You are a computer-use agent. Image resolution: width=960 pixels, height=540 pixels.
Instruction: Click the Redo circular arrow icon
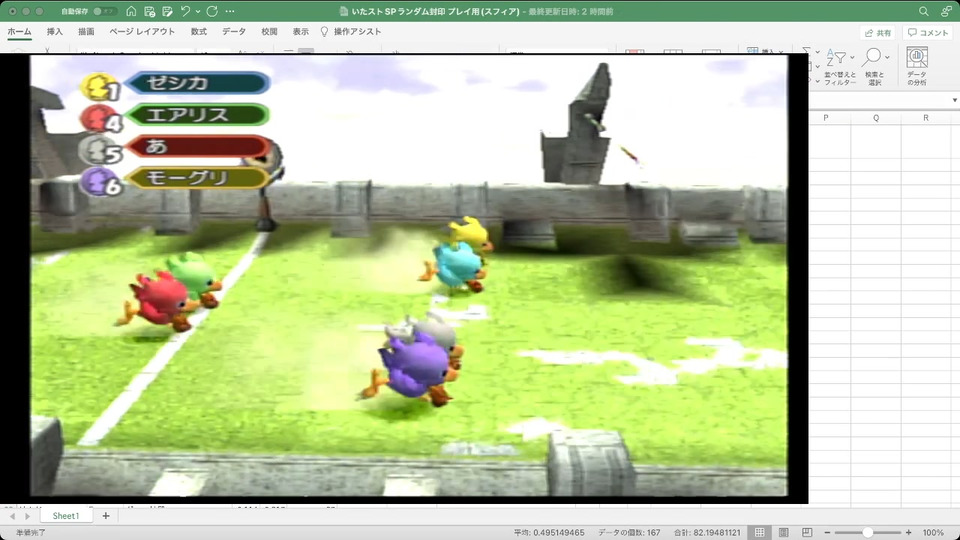(x=212, y=11)
